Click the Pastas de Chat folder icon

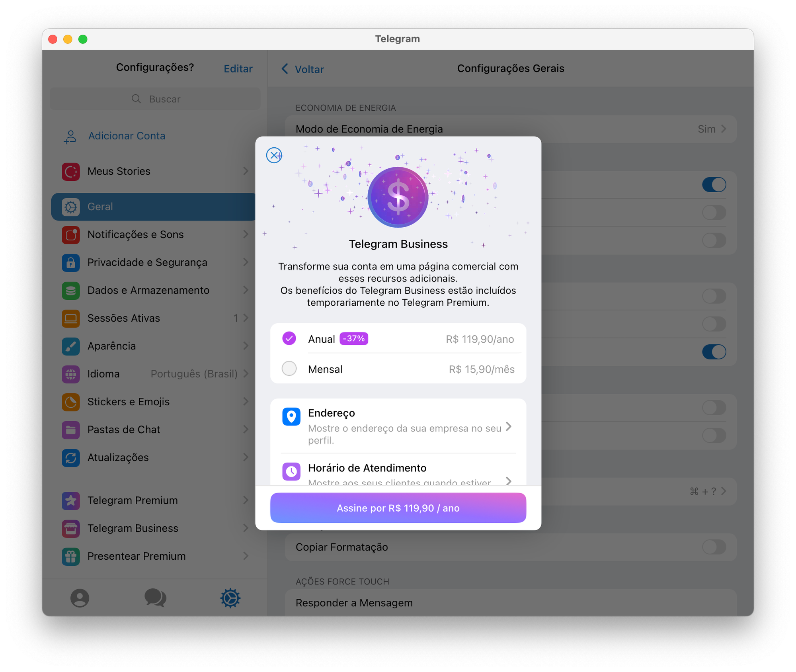(x=71, y=430)
